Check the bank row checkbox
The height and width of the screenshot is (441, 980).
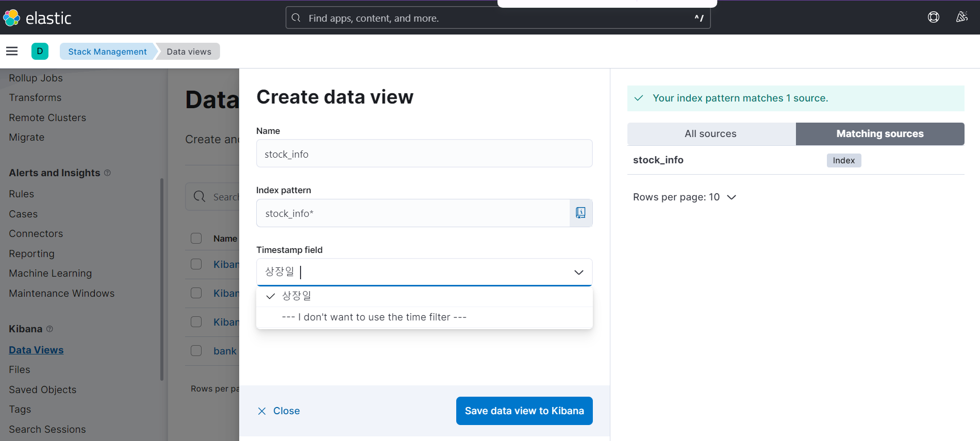(x=196, y=351)
